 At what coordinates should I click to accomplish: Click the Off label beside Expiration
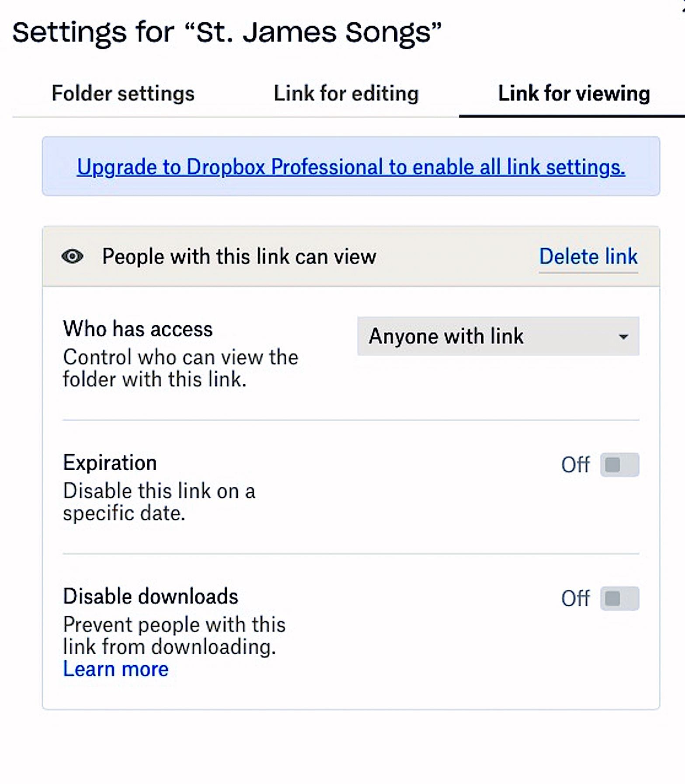575,465
